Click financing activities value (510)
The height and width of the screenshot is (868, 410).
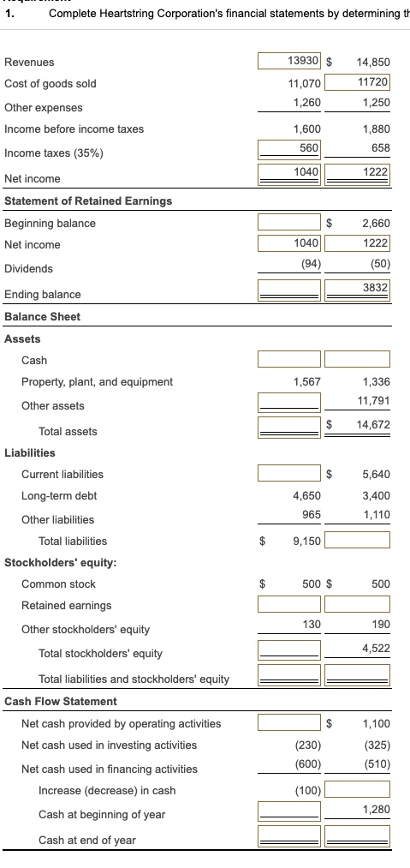tap(378, 764)
